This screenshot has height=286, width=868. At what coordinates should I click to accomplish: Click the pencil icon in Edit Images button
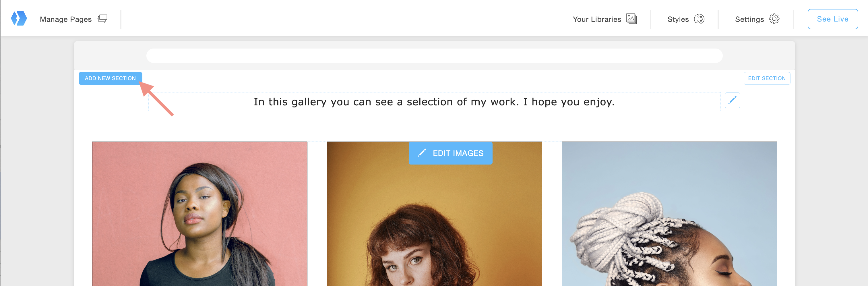click(x=422, y=153)
